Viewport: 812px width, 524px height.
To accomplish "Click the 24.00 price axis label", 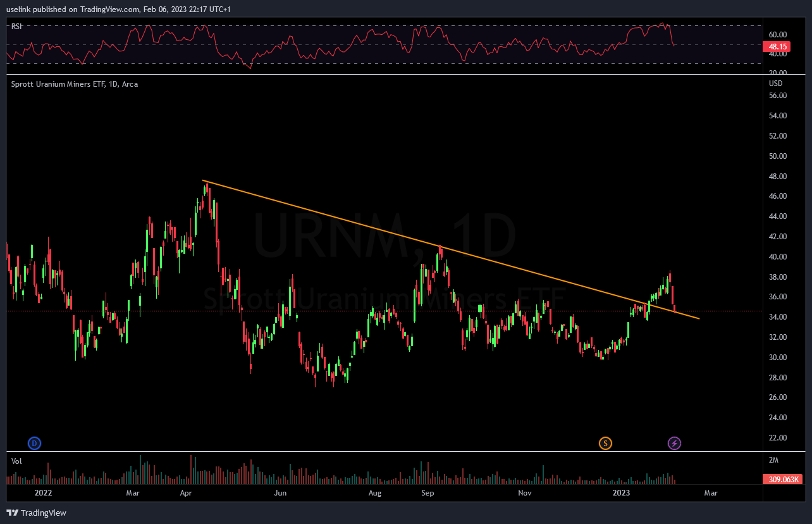I will (x=777, y=418).
